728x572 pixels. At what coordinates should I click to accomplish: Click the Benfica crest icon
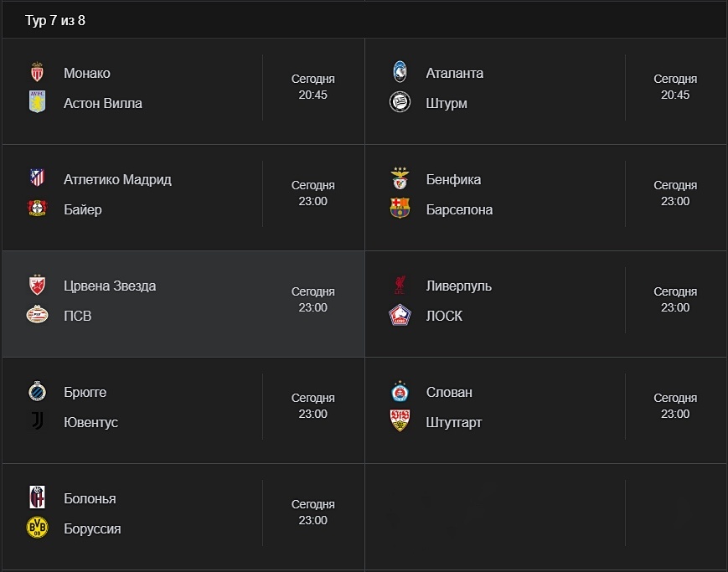[400, 179]
